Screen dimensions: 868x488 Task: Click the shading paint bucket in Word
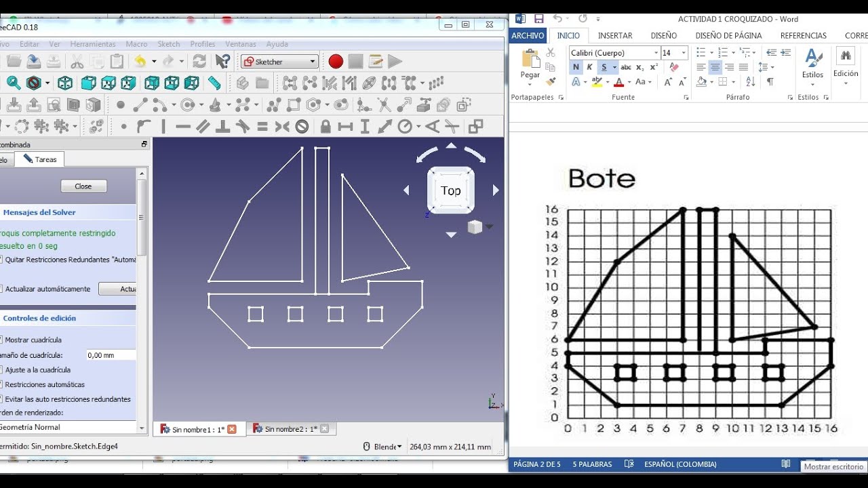click(702, 81)
